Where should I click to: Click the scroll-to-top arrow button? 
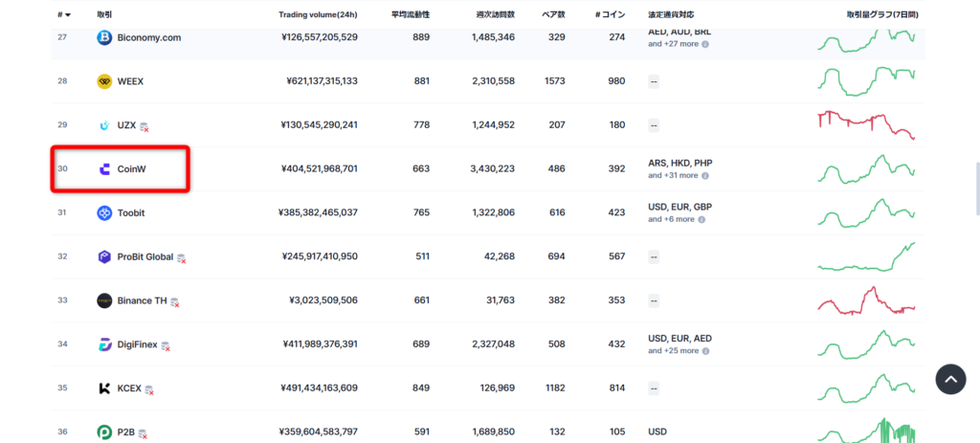coord(950,379)
